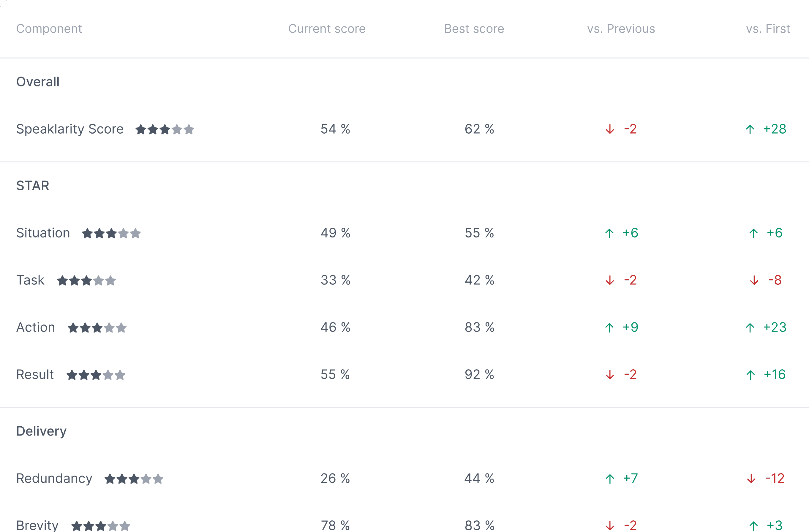The image size is (809, 532).
Task: Sort by the Current score column
Action: 327,28
